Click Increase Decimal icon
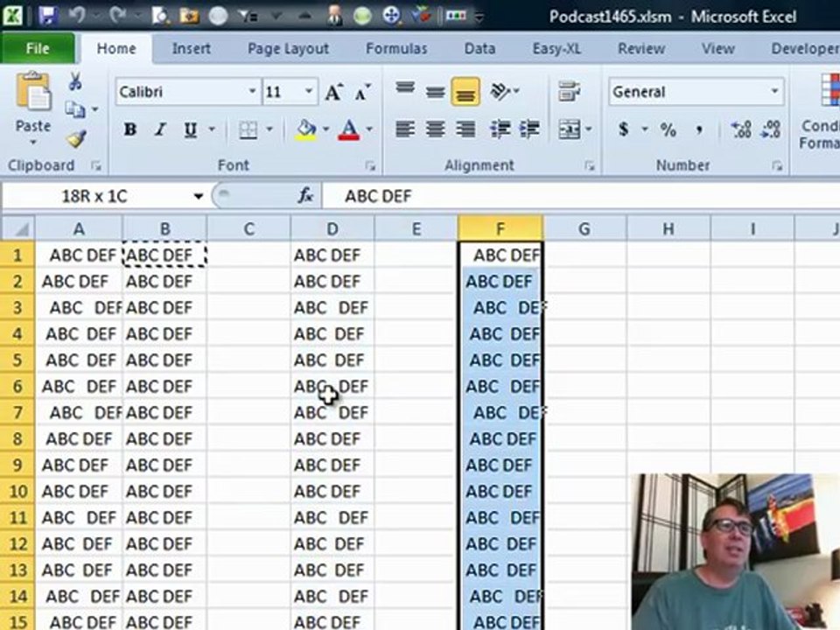 click(x=741, y=129)
